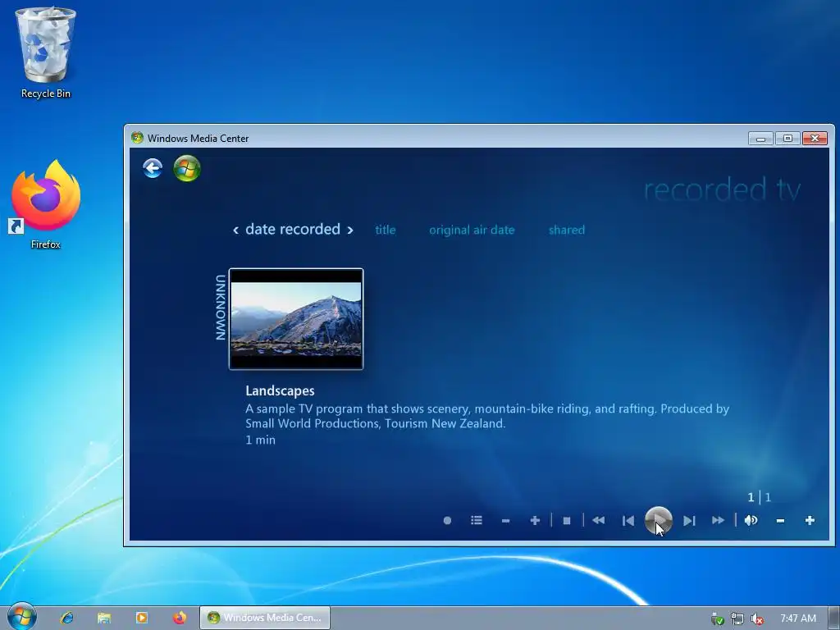840x630 pixels.
Task: Skip back to previous with skip-back button
Action: (628, 521)
